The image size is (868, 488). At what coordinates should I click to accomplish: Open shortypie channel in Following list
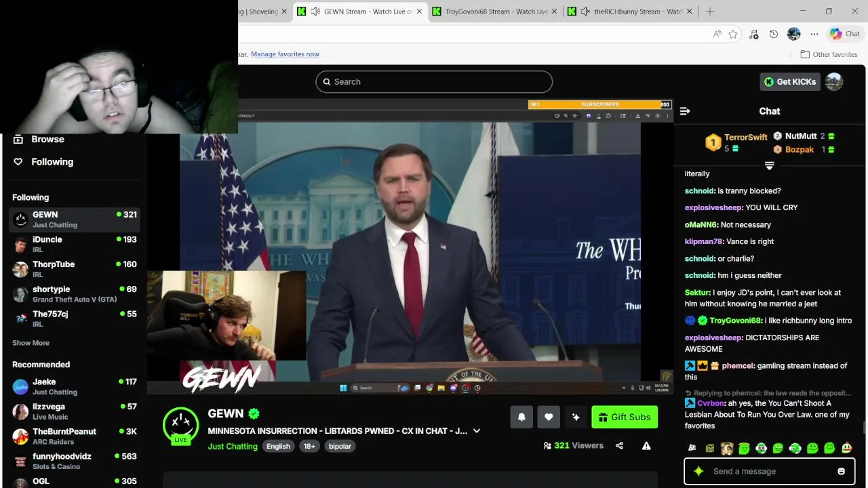click(75, 293)
